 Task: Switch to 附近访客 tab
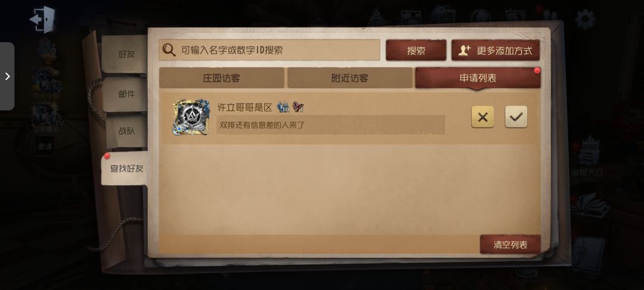[350, 78]
